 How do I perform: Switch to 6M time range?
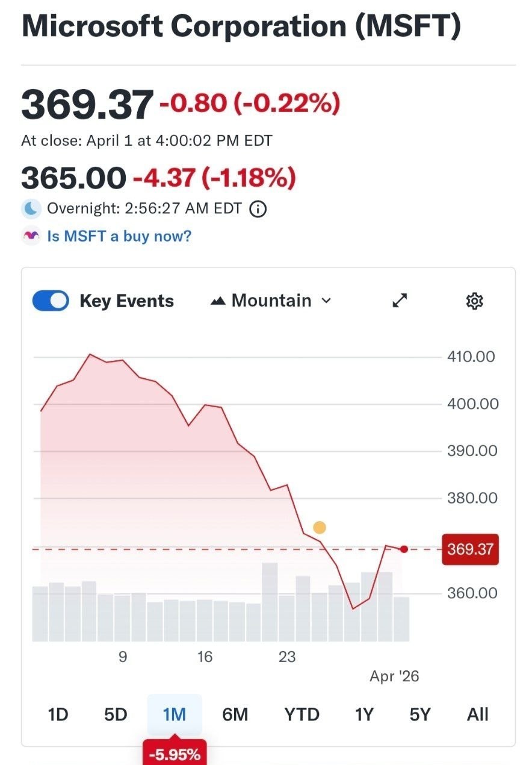[x=235, y=714]
